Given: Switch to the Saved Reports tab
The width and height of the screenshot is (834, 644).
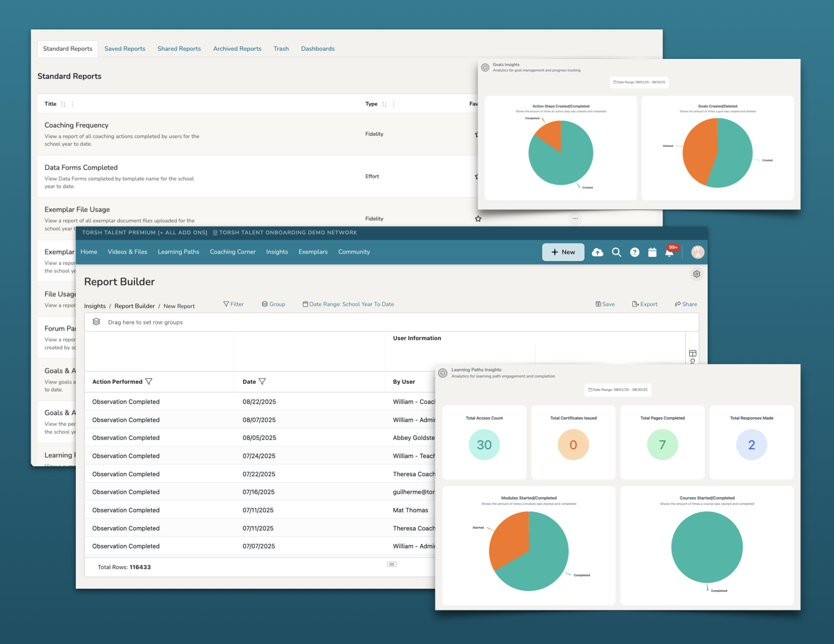Looking at the screenshot, I should pos(125,49).
